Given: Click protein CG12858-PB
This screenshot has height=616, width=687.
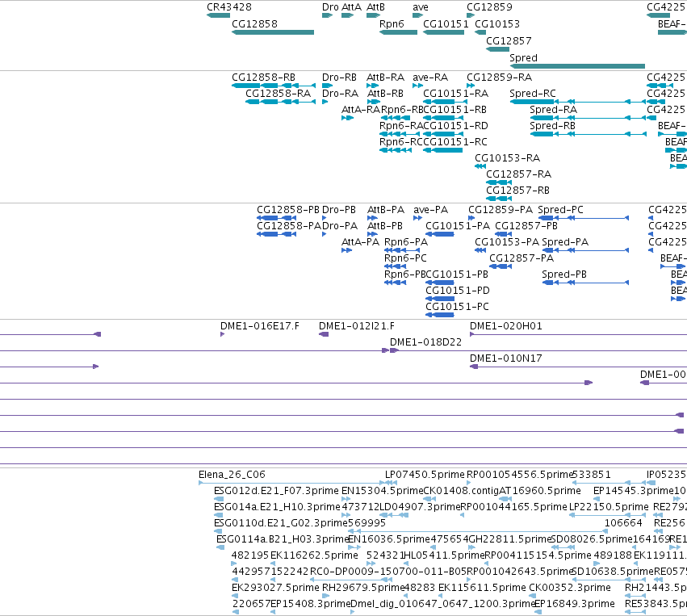Looking at the screenshot, I should [276, 218].
